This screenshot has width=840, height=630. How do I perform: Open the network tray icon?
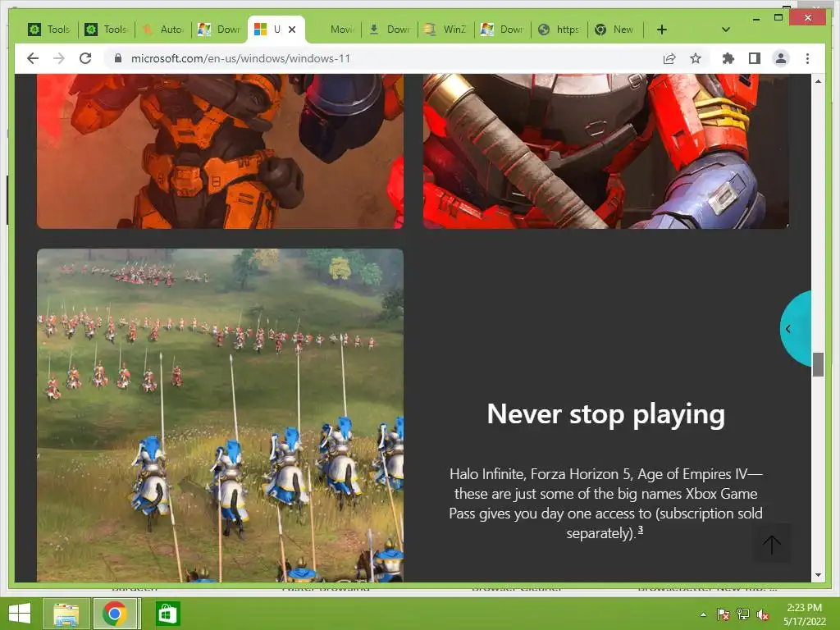(743, 614)
